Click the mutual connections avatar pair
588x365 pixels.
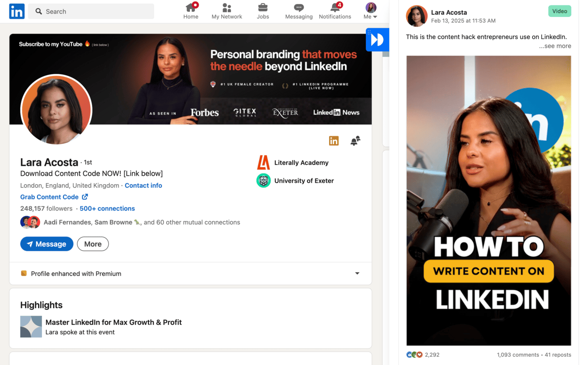coord(30,222)
